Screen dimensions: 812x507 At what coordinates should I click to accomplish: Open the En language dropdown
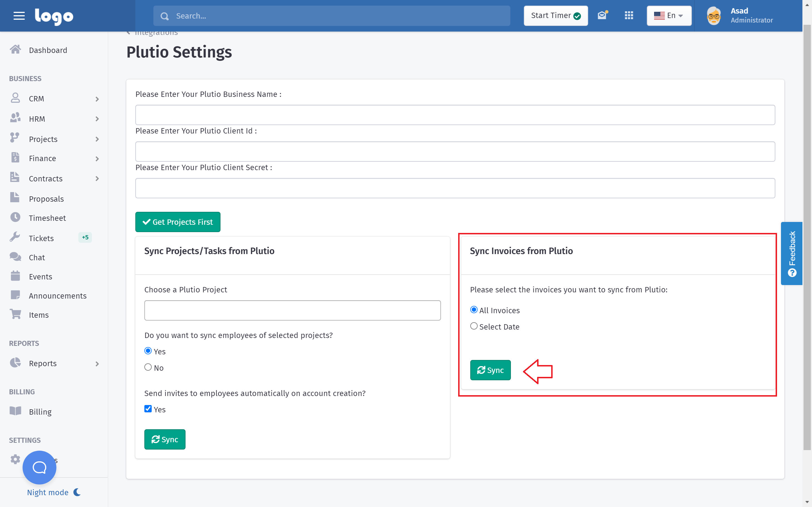click(x=669, y=16)
